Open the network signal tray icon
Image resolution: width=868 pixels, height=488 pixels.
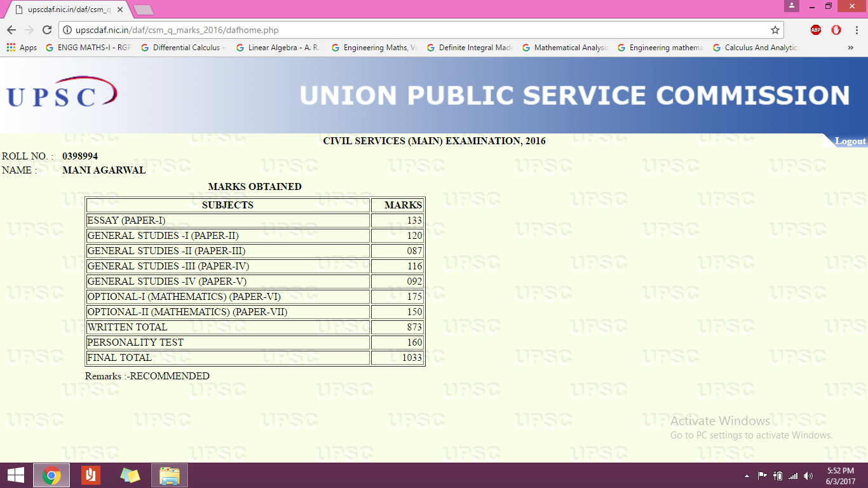pyautogui.click(x=793, y=476)
